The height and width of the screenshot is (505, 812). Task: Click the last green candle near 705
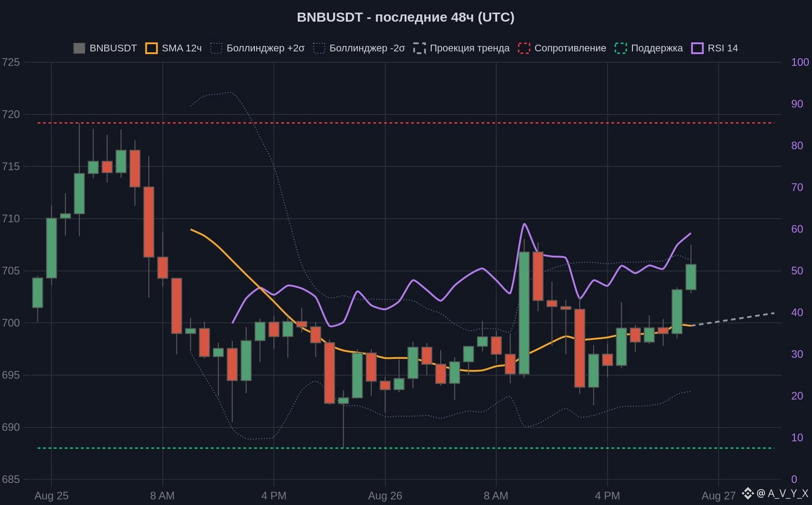691,277
